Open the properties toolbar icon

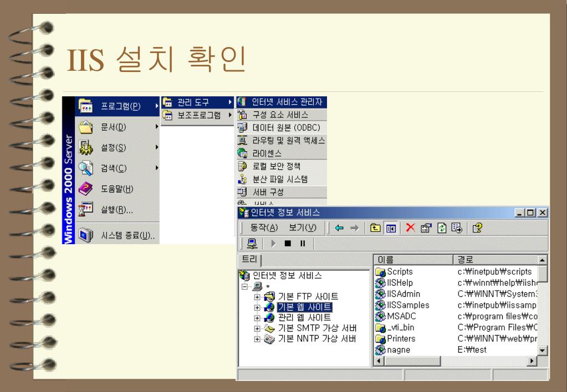coord(426,228)
